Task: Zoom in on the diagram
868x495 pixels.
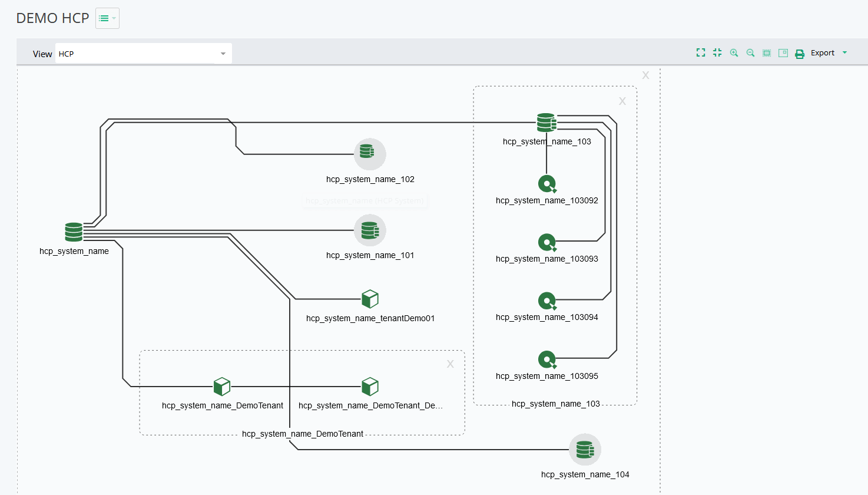Action: 734,52
